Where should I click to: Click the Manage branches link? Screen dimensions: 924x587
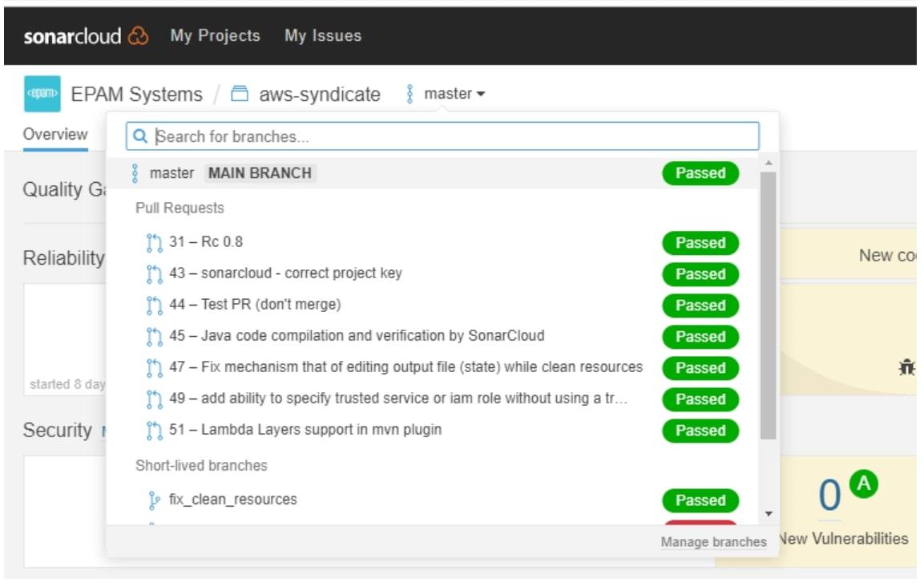click(712, 542)
